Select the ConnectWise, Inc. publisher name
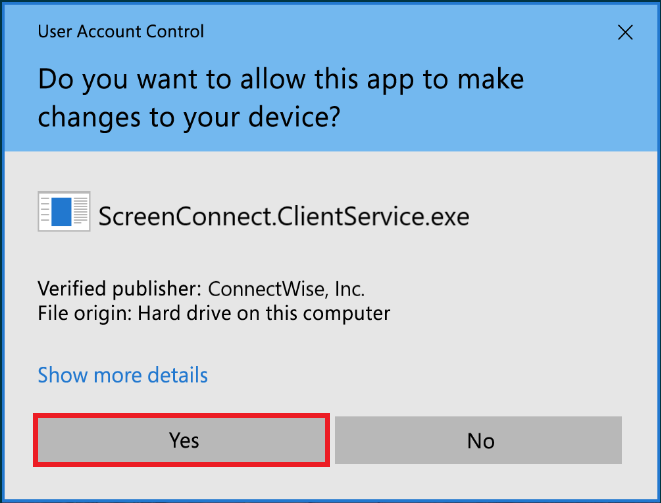661x503 pixels. tap(286, 289)
